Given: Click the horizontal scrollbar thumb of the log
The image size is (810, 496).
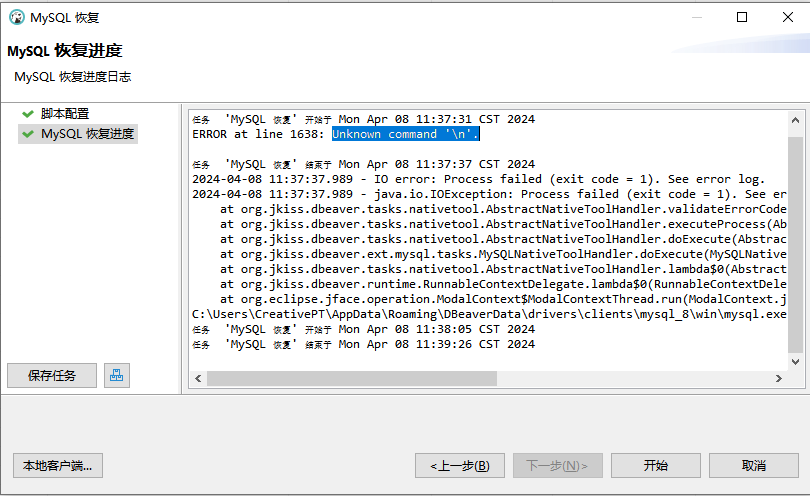Looking at the screenshot, I should click(352, 379).
